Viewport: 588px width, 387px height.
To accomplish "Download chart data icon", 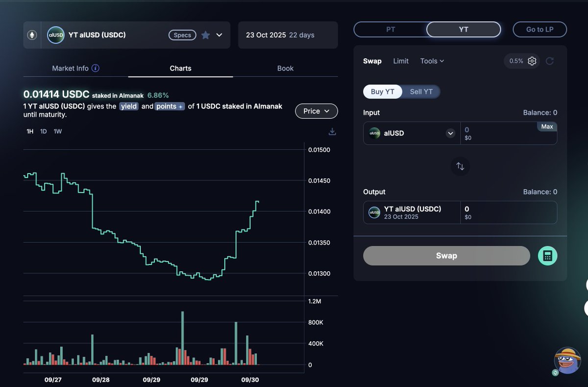I will tap(332, 131).
